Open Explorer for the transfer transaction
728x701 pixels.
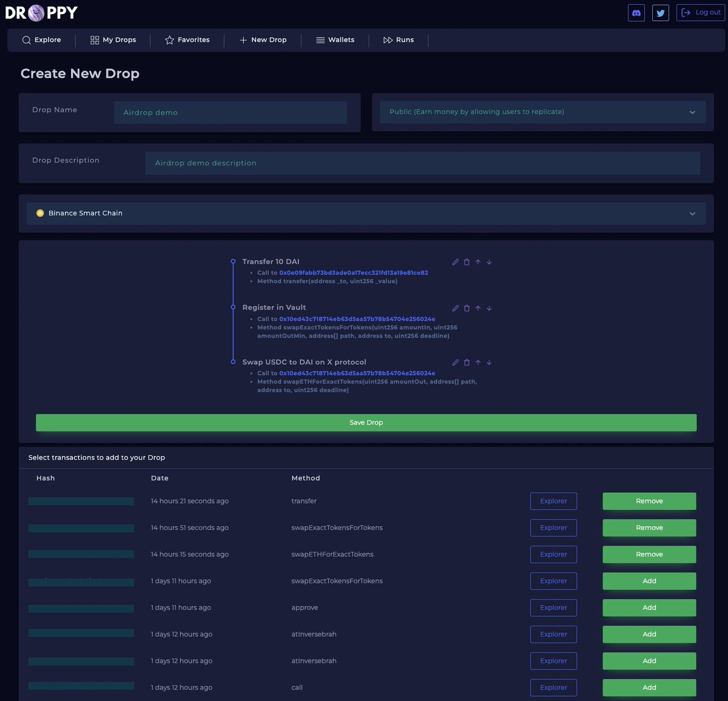click(553, 501)
